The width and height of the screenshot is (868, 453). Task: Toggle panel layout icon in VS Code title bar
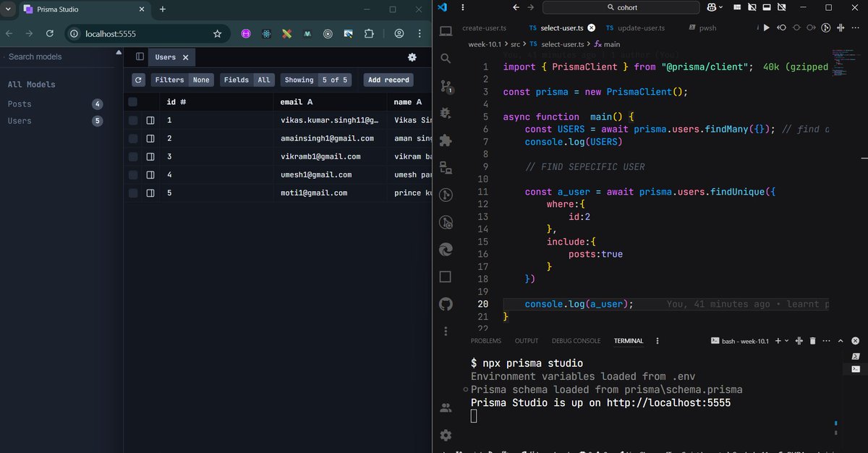pyautogui.click(x=766, y=7)
